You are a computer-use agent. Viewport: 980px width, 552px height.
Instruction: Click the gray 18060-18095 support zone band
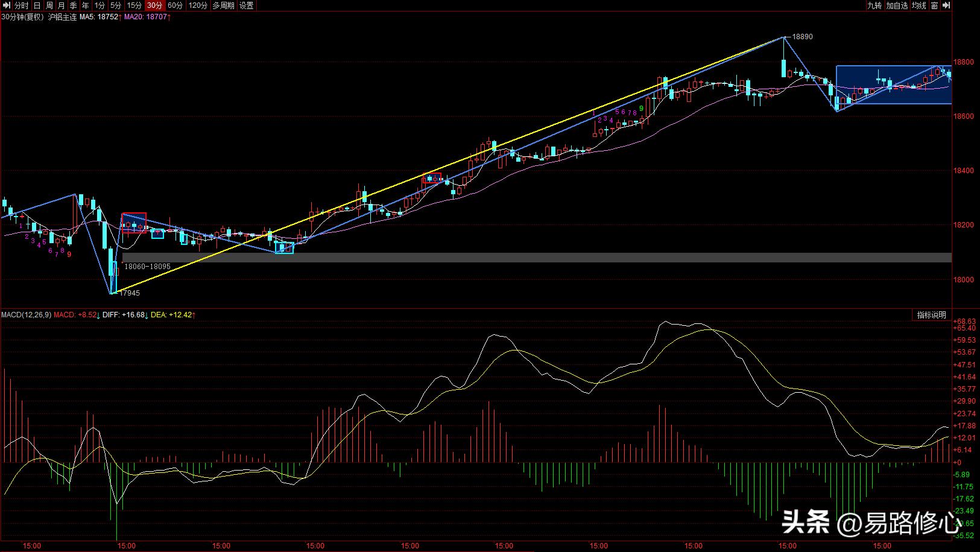[x=543, y=258]
